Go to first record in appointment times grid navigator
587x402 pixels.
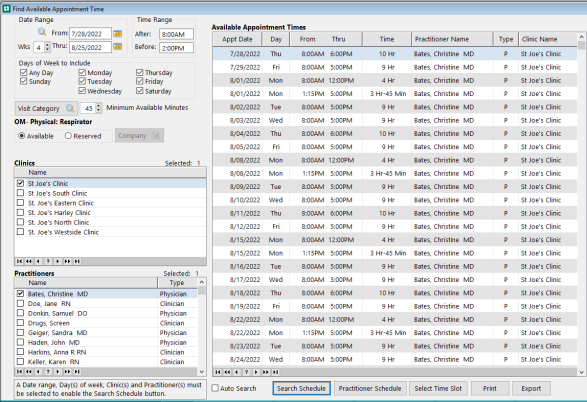(218, 372)
